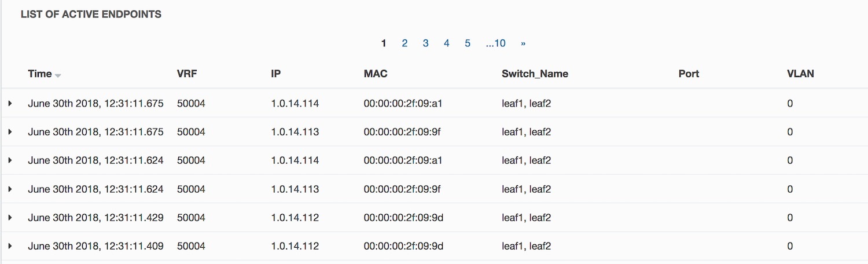Navigate to page 5

(467, 43)
